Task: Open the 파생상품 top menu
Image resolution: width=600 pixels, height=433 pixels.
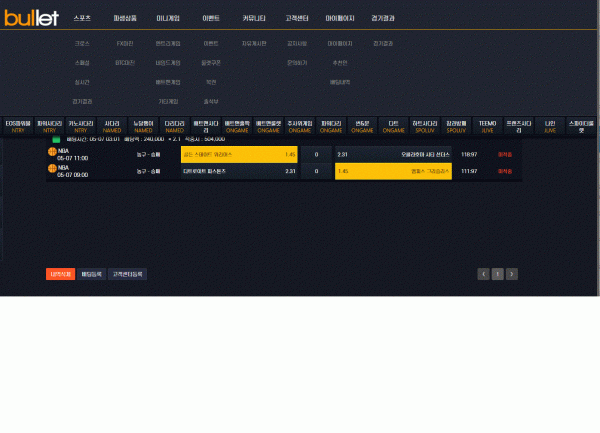Action: click(x=125, y=18)
